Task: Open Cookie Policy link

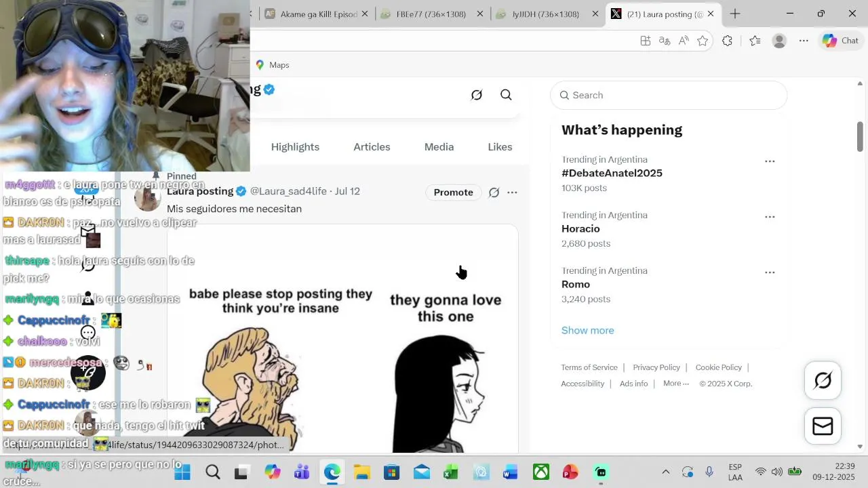Action: tap(718, 367)
